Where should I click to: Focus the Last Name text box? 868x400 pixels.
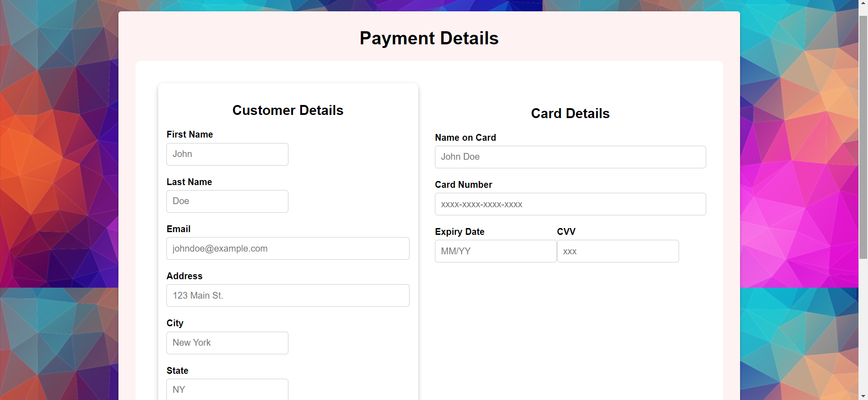click(x=227, y=201)
